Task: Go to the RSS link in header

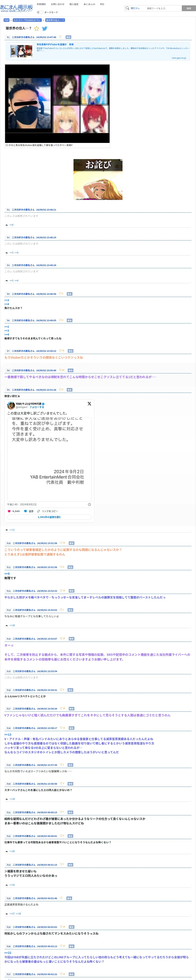Action: point(102,4)
